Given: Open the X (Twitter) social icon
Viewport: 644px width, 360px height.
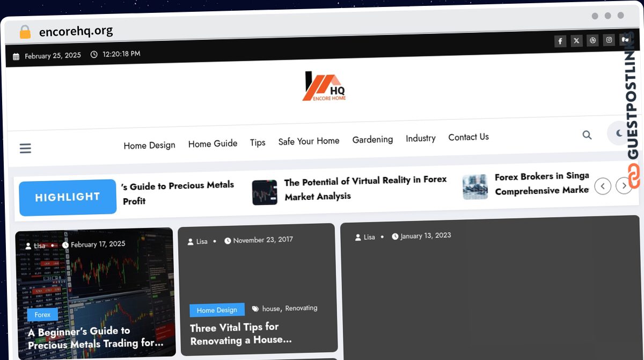Looking at the screenshot, I should click(576, 41).
